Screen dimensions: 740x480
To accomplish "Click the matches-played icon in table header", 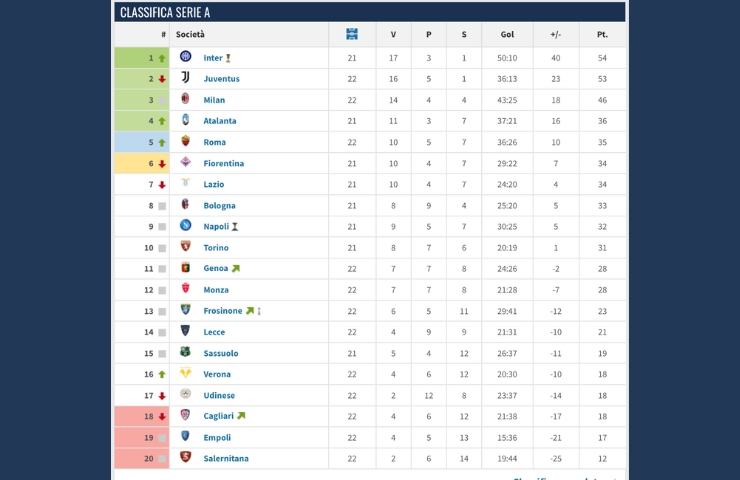I will click(x=352, y=34).
